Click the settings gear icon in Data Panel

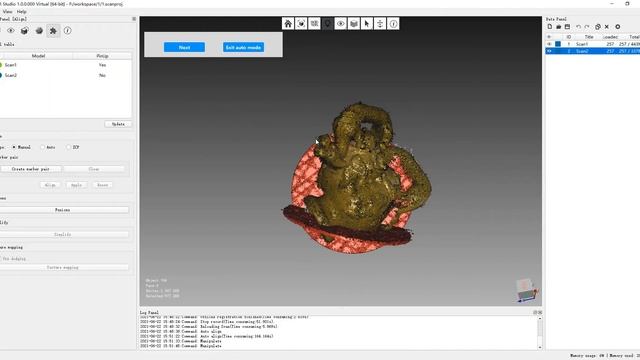618,27
